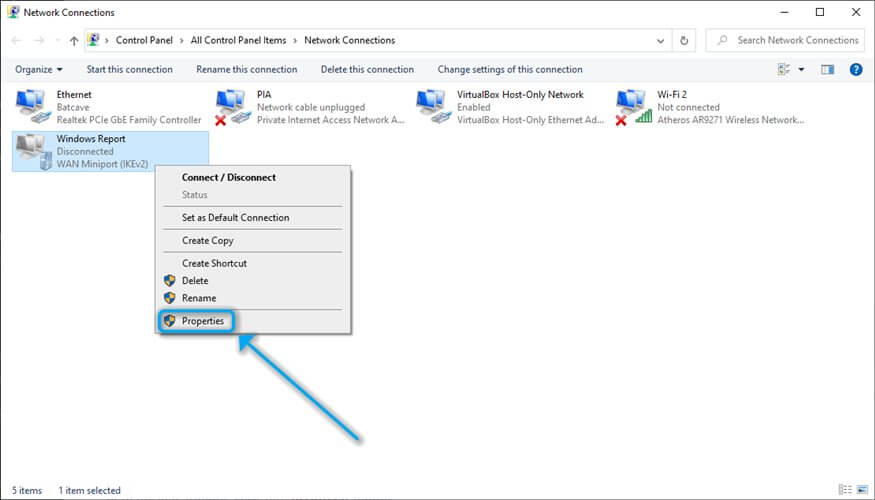Expand the address bar history dropdown
The image size is (875, 500).
tap(661, 41)
